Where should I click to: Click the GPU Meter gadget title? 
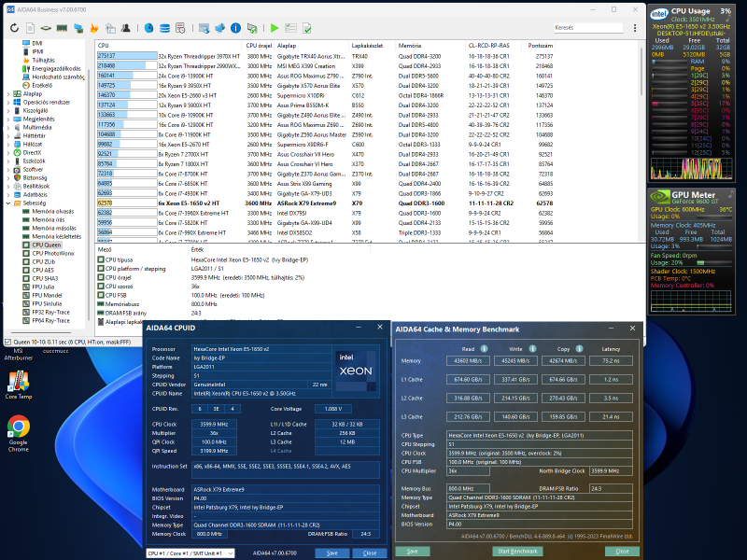point(693,195)
